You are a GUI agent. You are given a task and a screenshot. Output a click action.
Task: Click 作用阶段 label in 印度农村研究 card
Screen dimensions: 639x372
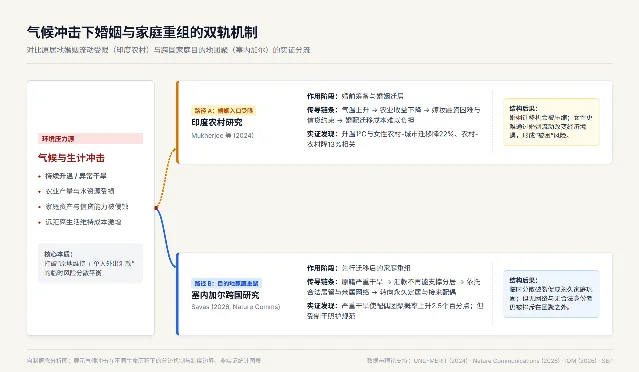click(x=322, y=96)
